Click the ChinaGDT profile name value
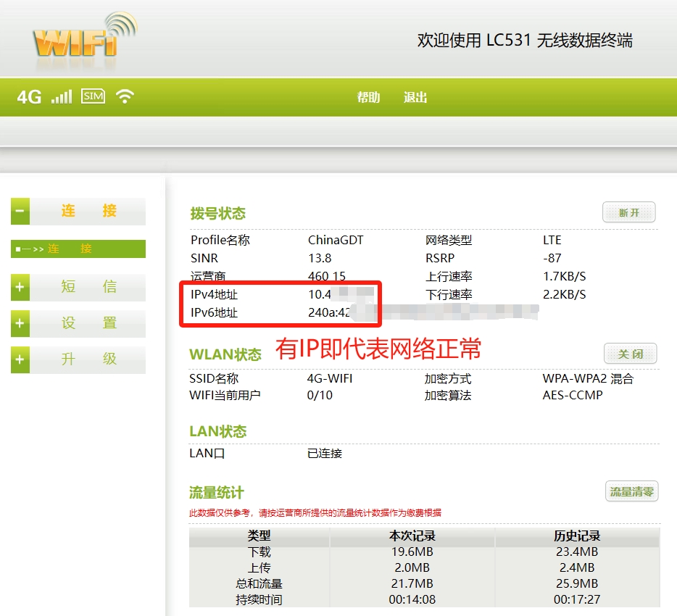Viewport: 677px width, 616px height. 336,240
